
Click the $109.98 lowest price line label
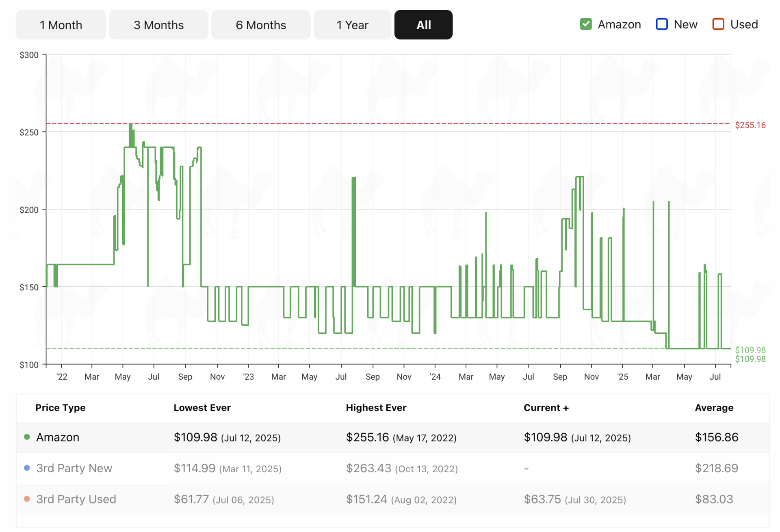(x=750, y=350)
